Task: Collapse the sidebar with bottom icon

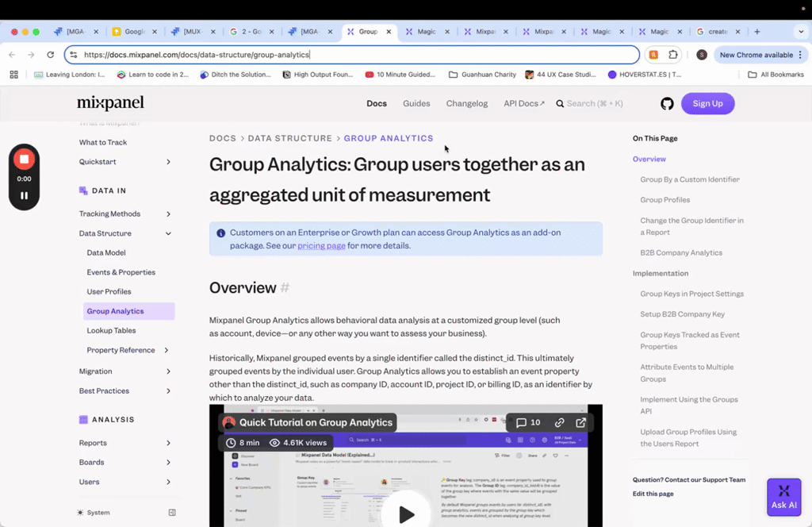Action: 172,513
